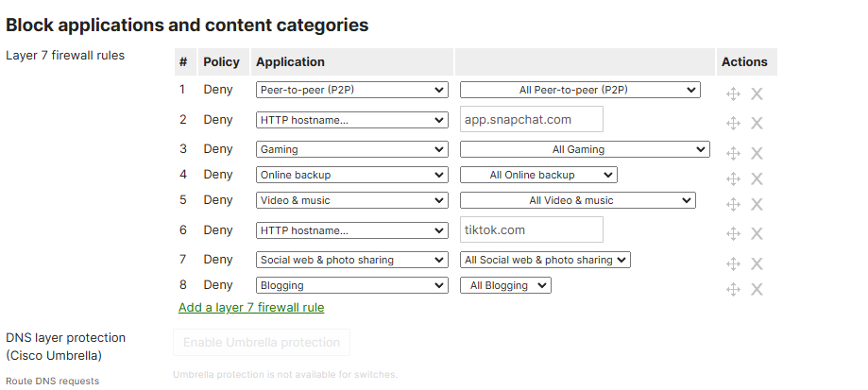Remove the Social web & photo sharing rule
Image resolution: width=868 pixels, height=390 pixels.
(x=757, y=263)
